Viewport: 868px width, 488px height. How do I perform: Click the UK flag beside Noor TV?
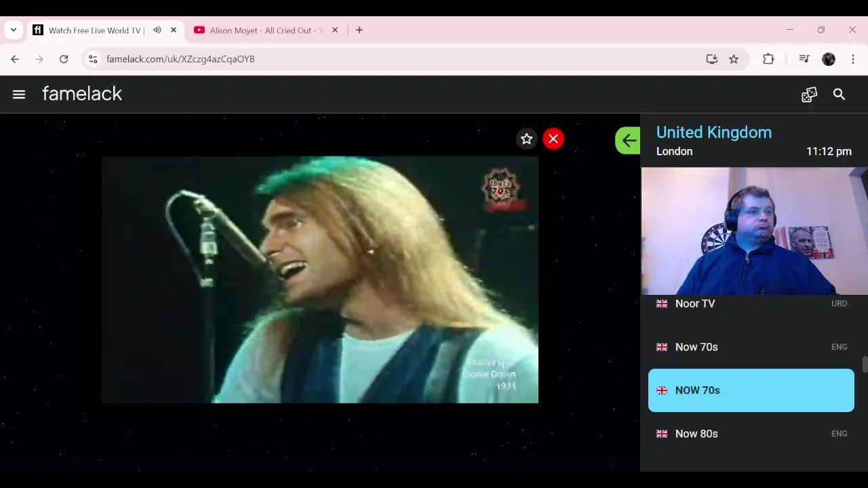pyautogui.click(x=662, y=304)
